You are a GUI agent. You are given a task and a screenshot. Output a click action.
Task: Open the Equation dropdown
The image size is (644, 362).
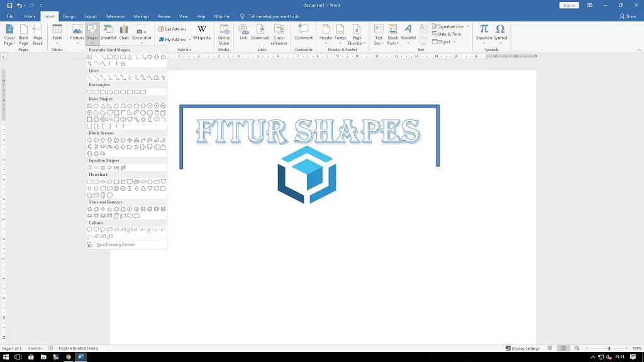(x=484, y=35)
